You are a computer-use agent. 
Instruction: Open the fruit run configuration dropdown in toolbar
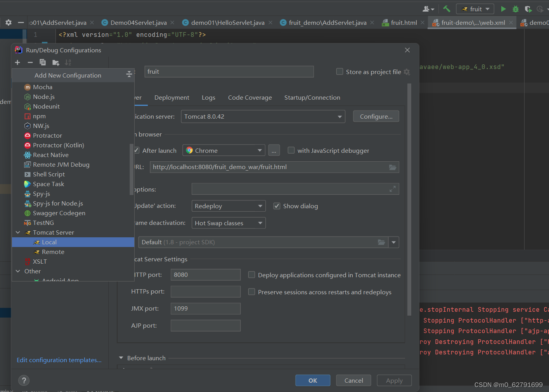click(x=475, y=9)
